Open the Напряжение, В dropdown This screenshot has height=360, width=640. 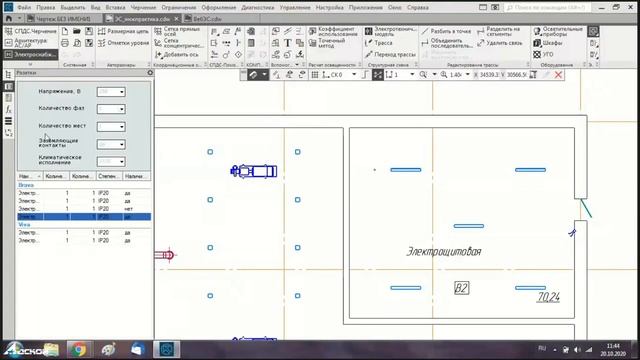[111, 92]
